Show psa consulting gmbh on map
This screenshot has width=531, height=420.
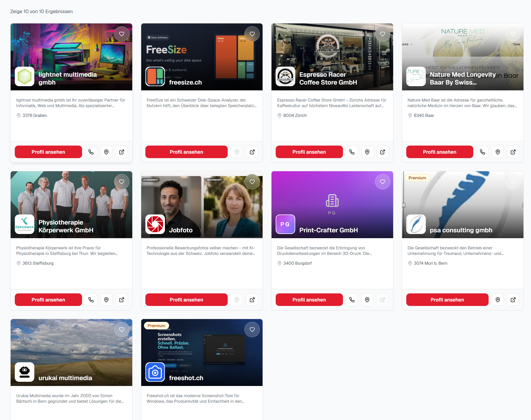pos(498,300)
